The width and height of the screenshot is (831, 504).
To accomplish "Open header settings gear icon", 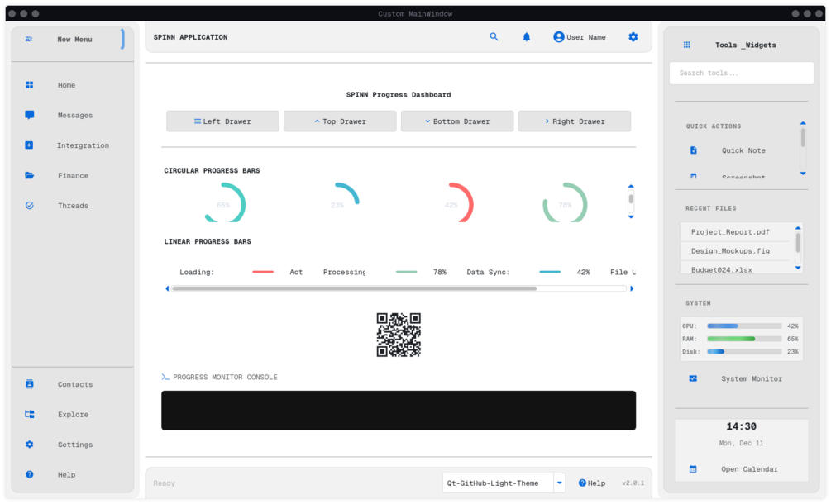I will [x=633, y=37].
